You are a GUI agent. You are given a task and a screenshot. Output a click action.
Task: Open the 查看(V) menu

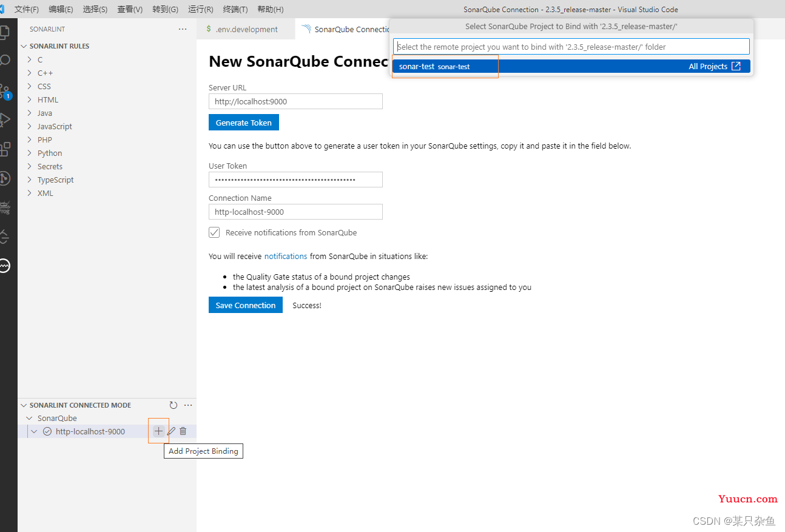pos(130,10)
